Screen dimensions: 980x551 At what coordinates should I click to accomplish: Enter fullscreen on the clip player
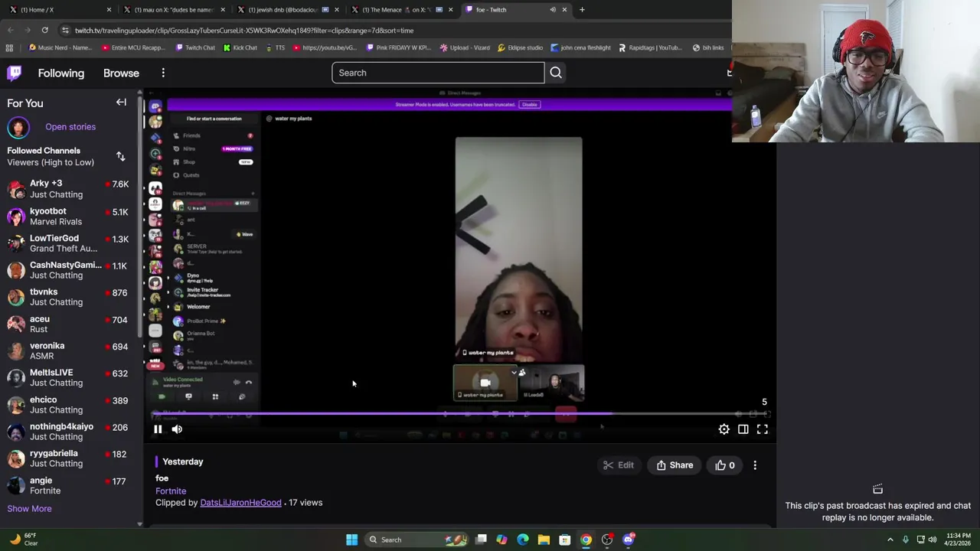click(x=763, y=429)
